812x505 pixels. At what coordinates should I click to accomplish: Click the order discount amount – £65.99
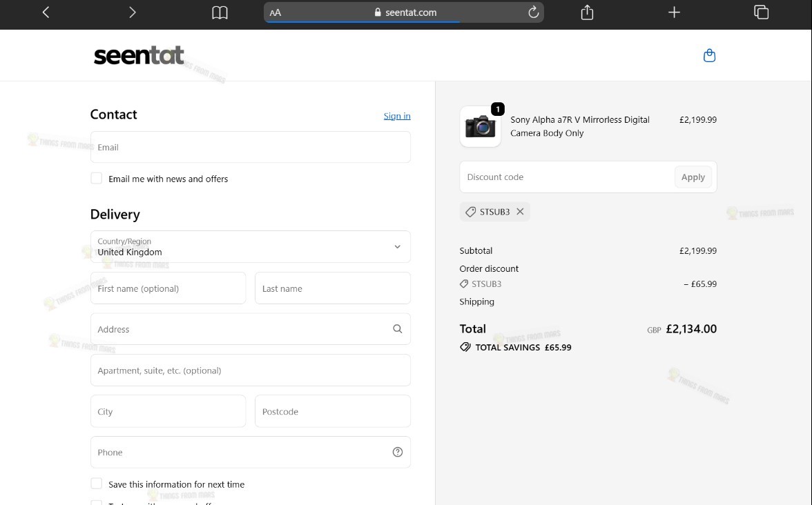699,284
